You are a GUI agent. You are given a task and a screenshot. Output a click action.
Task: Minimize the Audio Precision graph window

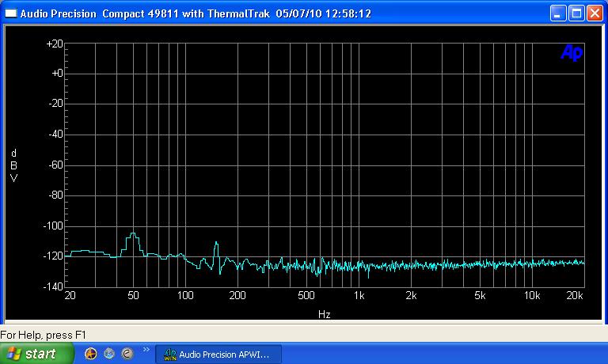[x=558, y=13]
